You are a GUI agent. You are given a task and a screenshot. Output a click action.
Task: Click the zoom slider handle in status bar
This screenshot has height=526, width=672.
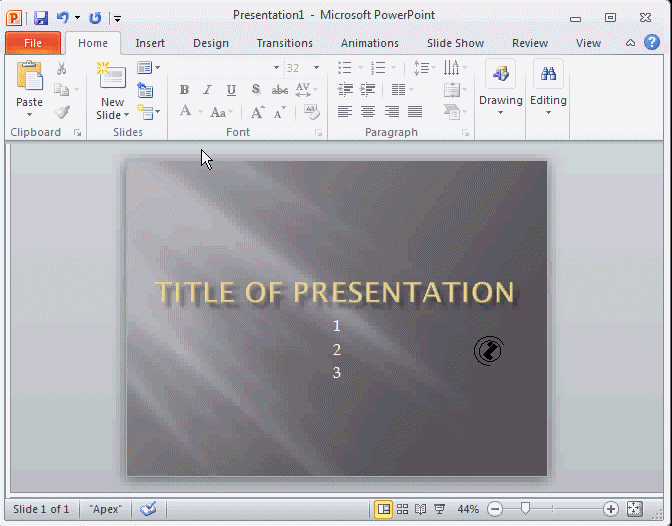coord(525,509)
